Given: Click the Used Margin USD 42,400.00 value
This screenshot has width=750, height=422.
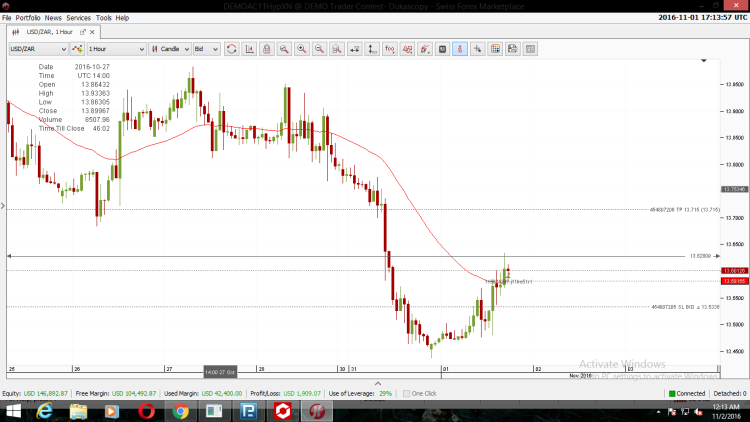Looking at the screenshot, I should coord(221,393).
